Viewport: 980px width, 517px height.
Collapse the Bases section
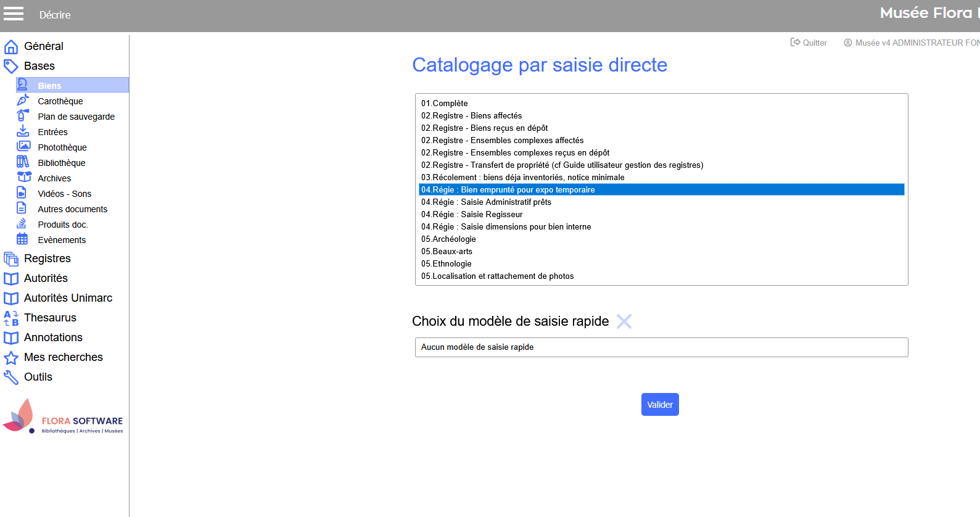(x=39, y=66)
